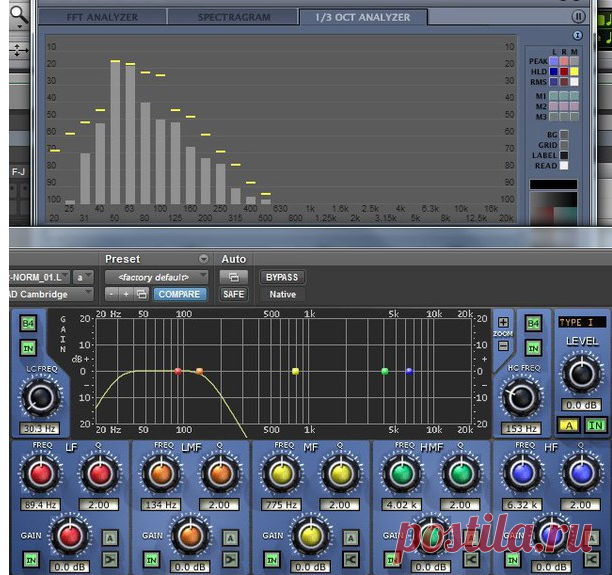The width and height of the screenshot is (612, 575).
Task: Click the HMF FREQ green knob
Action: tap(402, 474)
